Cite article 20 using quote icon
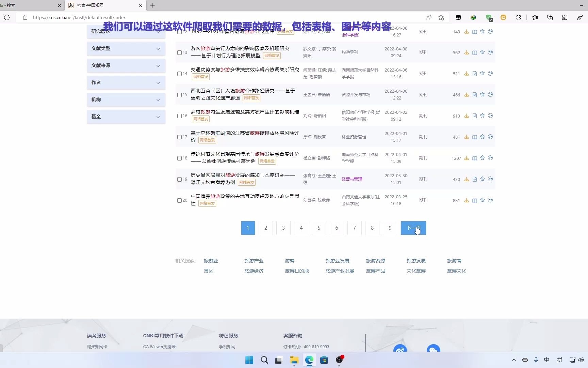588x368 pixels. tap(490, 200)
